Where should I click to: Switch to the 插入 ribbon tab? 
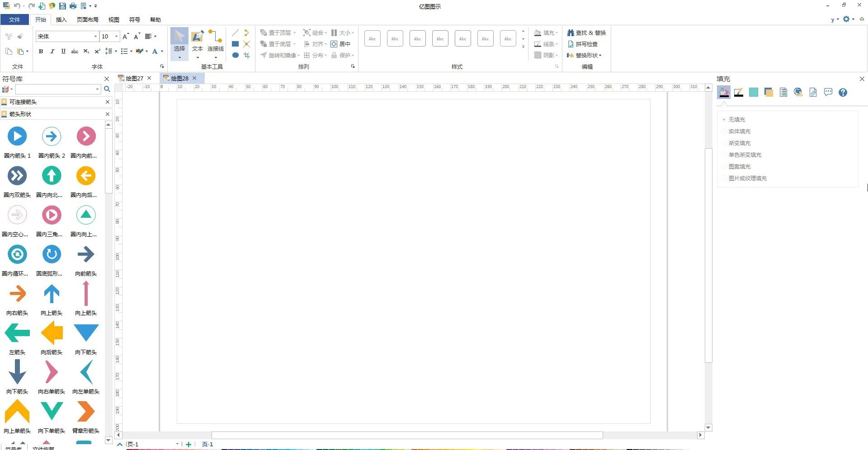pyautogui.click(x=61, y=19)
